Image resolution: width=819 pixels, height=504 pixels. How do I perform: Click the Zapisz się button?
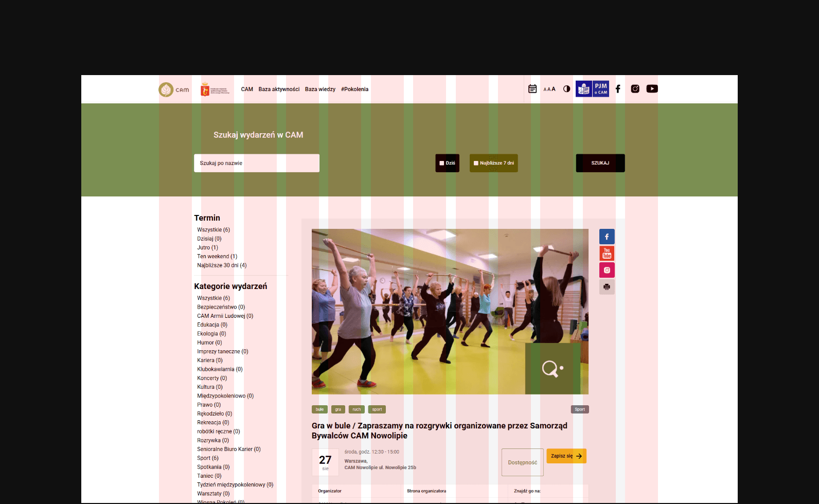coord(566,456)
